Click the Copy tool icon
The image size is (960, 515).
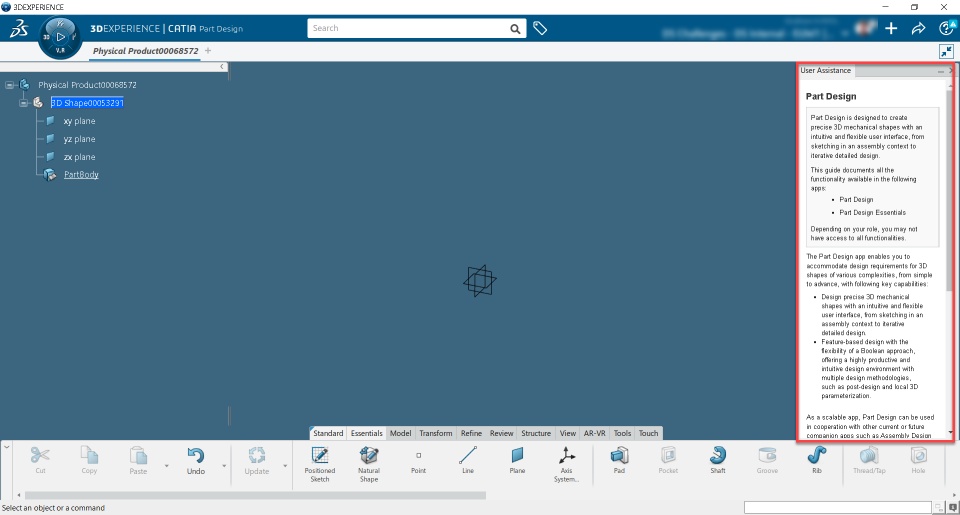point(89,456)
